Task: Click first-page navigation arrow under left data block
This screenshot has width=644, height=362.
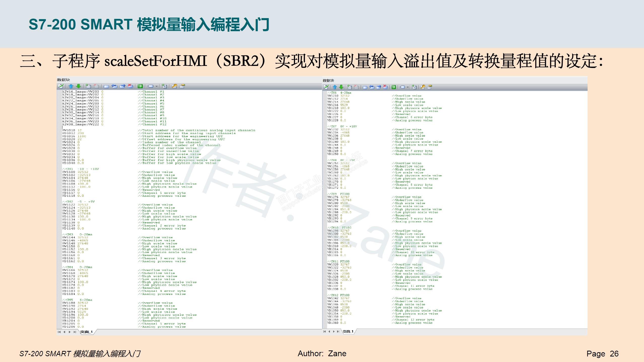Action: click(x=59, y=332)
